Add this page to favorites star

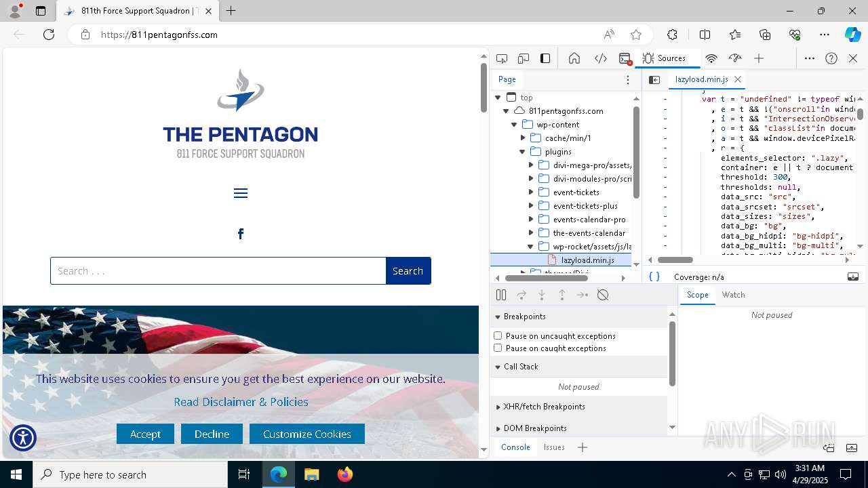(636, 35)
